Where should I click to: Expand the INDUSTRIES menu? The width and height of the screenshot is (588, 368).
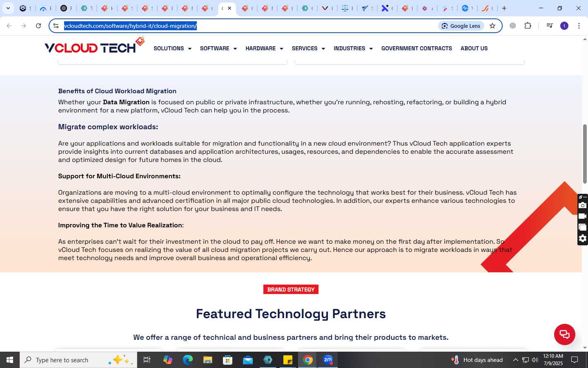click(x=353, y=48)
